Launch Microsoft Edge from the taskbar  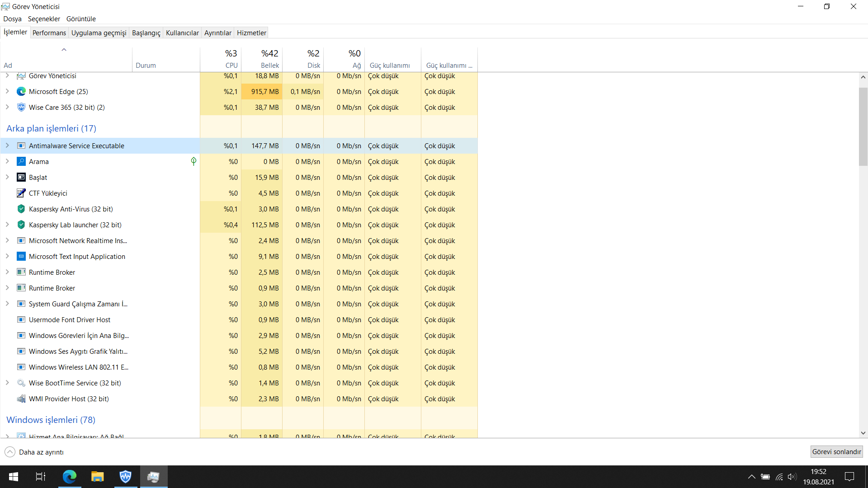70,477
